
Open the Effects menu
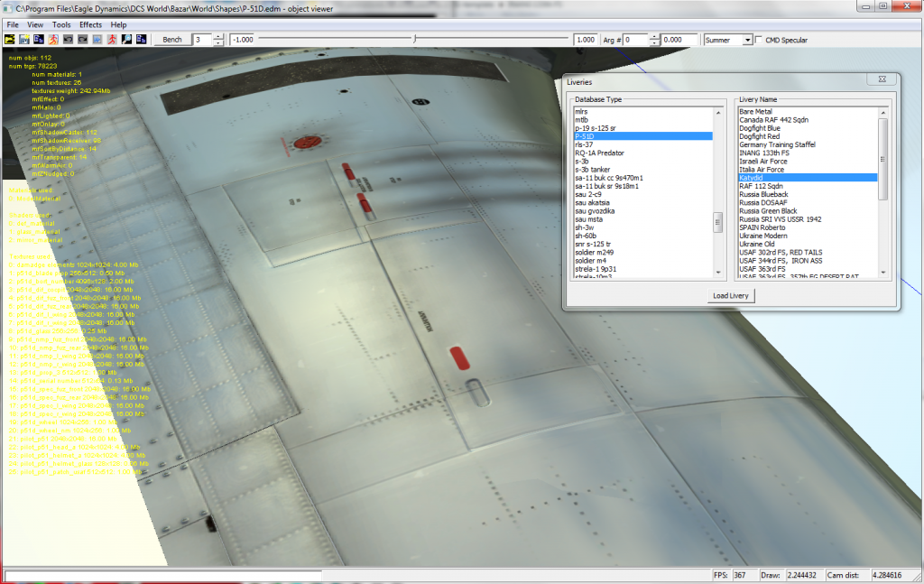[x=90, y=24]
